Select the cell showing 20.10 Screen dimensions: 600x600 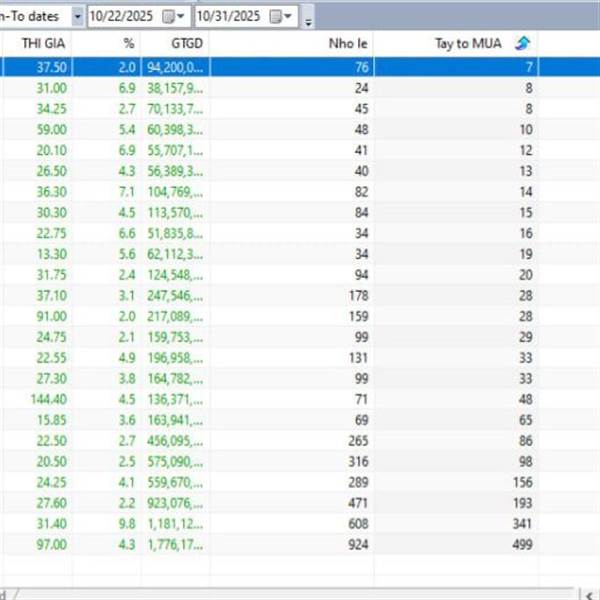pos(52,150)
